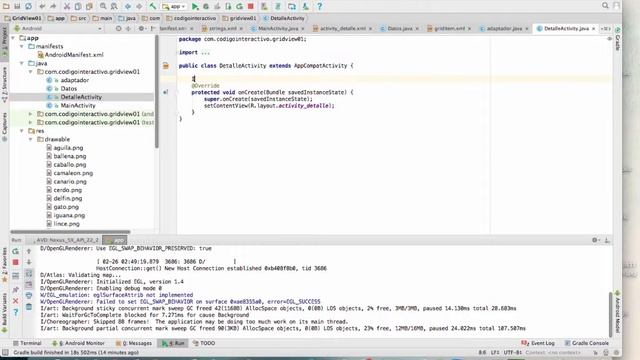Switch to Datos.java editor tab
Viewport: 640px width, 360px height.
(399, 29)
